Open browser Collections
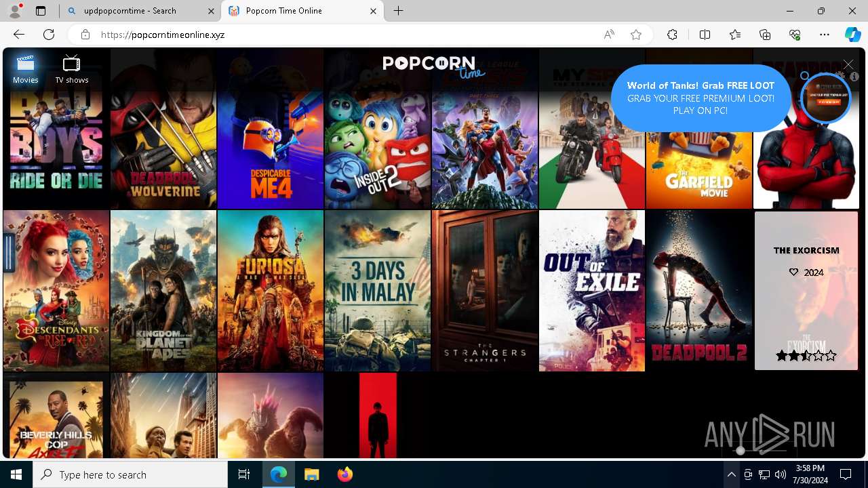The height and width of the screenshot is (488, 868). 765,35
